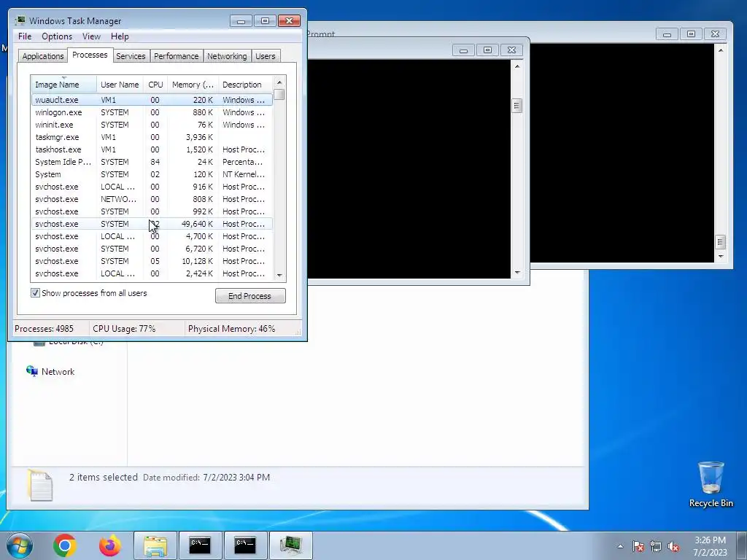Screen dimensions: 747x560
Task: Sort processes by Description column header
Action: click(x=245, y=85)
